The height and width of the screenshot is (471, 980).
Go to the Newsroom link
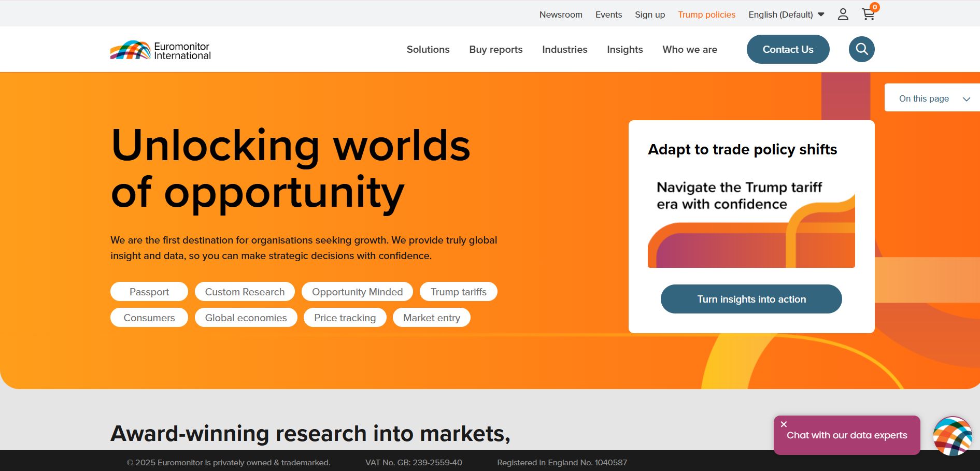point(561,15)
